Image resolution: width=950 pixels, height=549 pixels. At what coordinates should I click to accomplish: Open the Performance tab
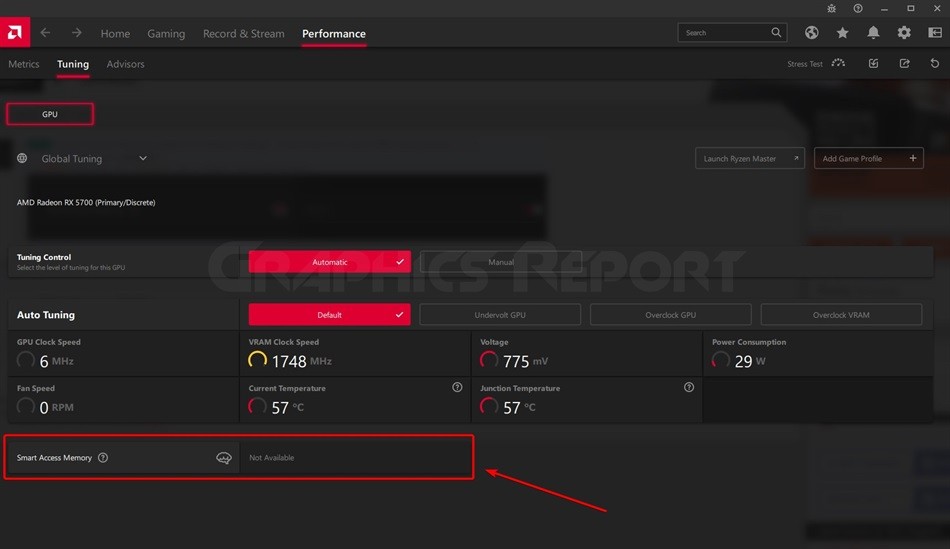coord(334,33)
